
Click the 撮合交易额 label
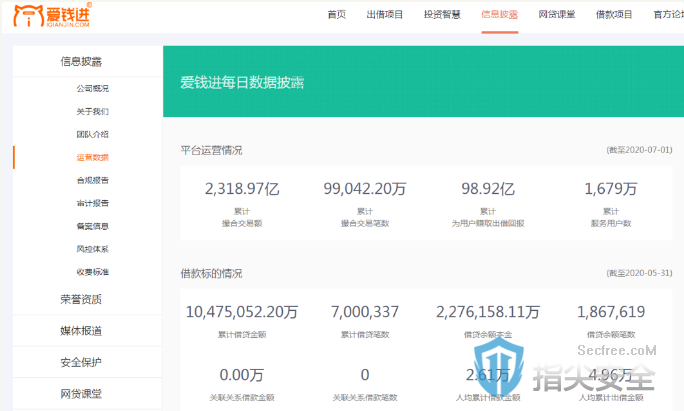tap(242, 223)
